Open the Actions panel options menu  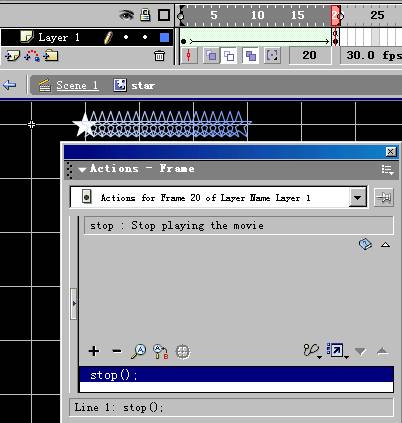388,169
